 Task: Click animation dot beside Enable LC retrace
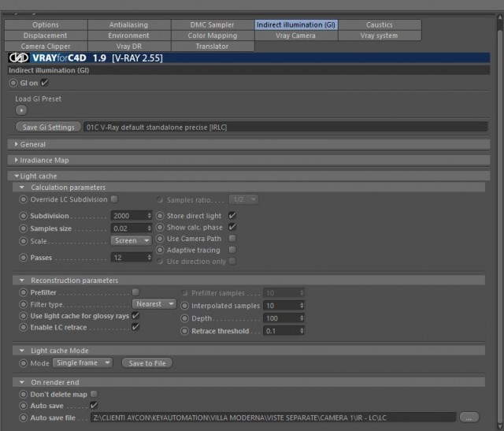23,327
